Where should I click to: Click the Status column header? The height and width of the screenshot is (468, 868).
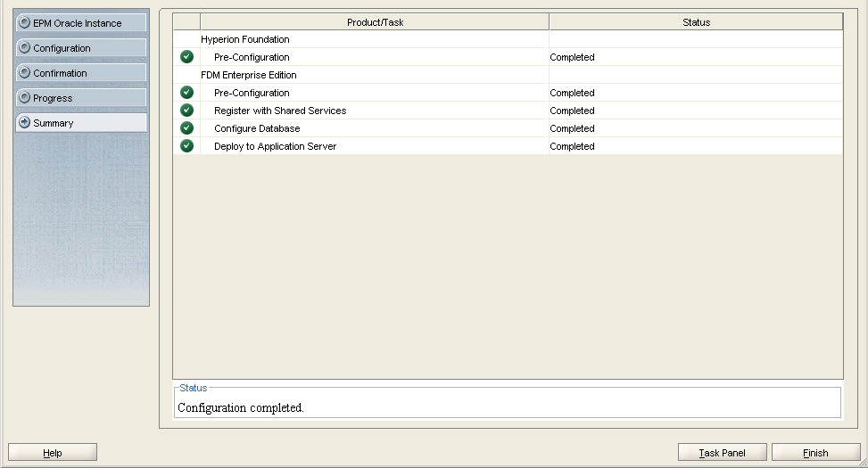(x=696, y=22)
